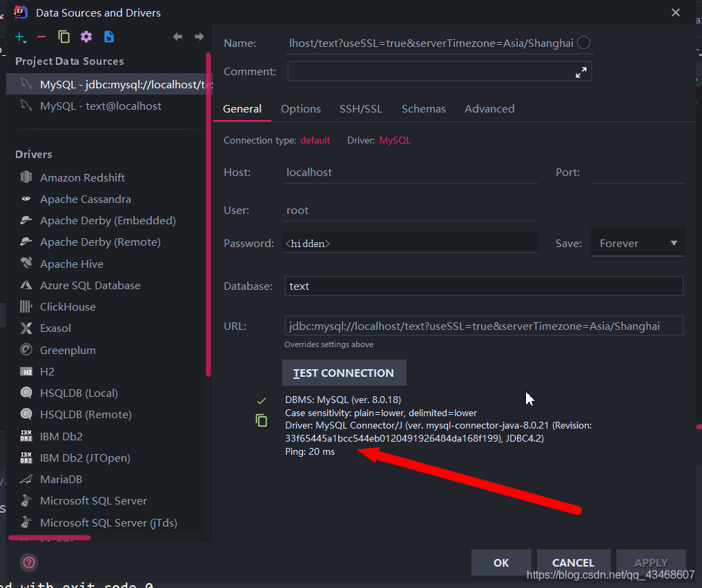
Task: Change driver via MySQL link
Action: tap(395, 141)
